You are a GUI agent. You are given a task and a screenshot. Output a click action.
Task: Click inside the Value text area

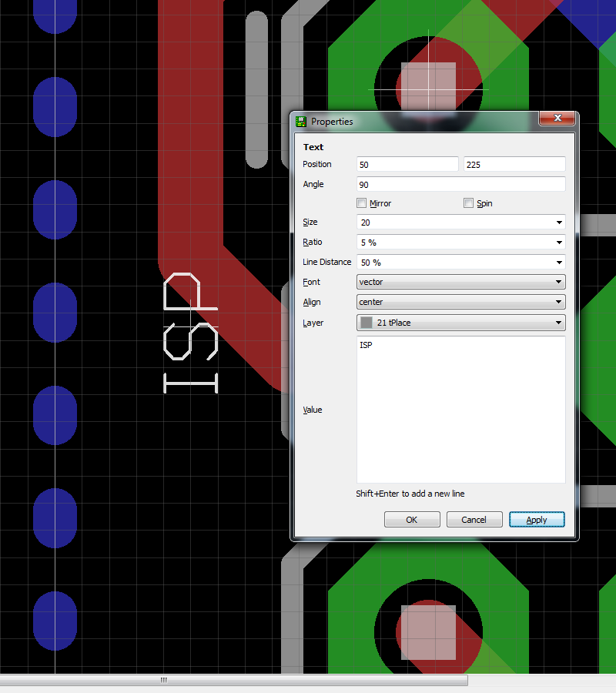click(461, 410)
